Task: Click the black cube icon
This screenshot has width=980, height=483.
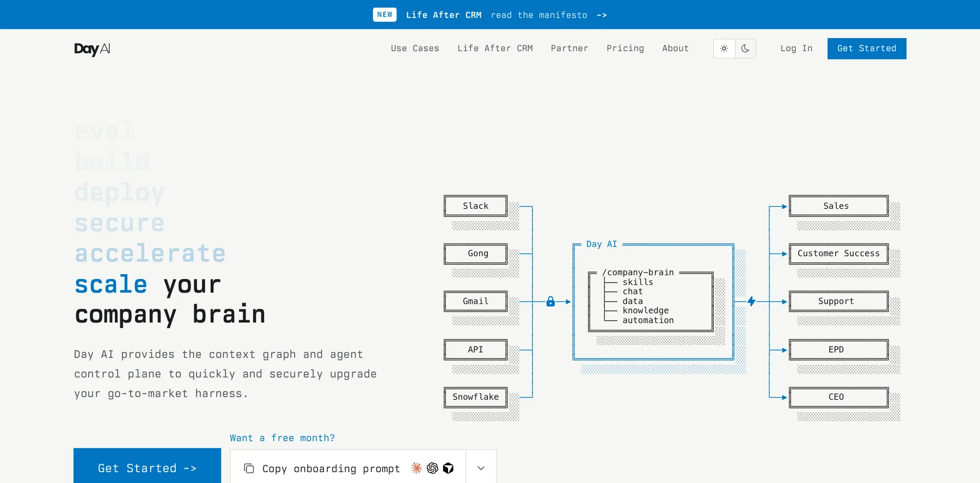Action: [448, 468]
